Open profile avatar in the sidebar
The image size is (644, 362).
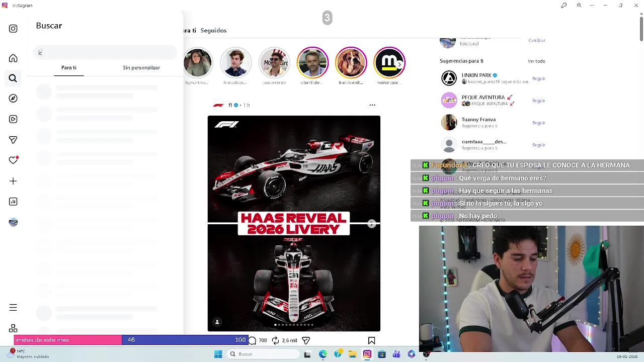click(x=13, y=222)
